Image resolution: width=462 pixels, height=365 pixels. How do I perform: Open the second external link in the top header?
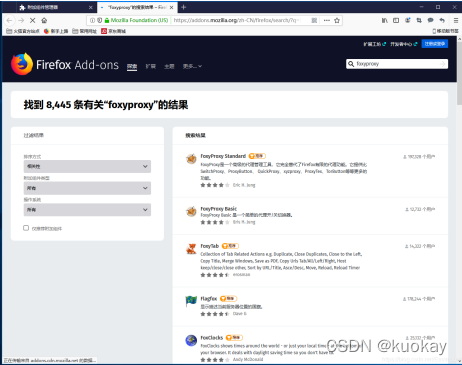[404, 44]
